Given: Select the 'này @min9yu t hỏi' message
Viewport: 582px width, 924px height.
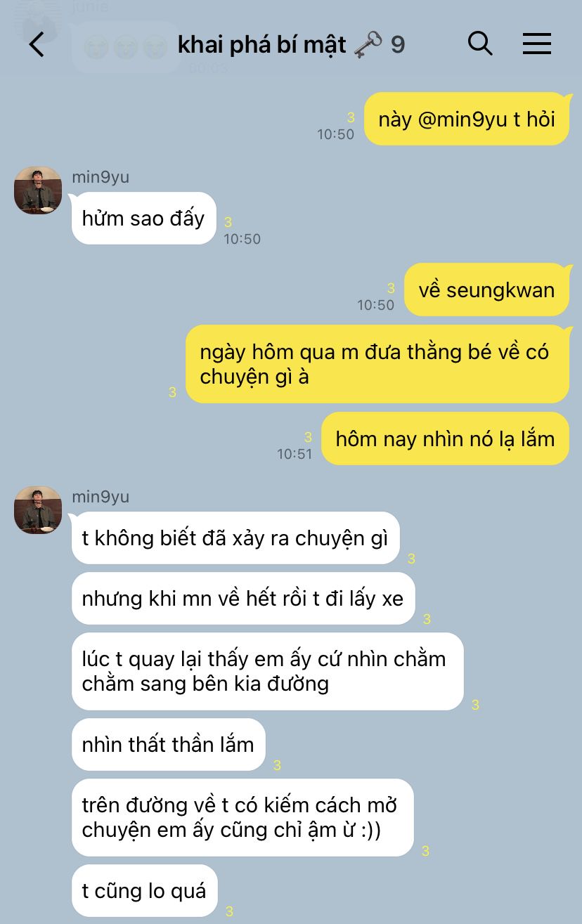Looking at the screenshot, I should (x=467, y=119).
